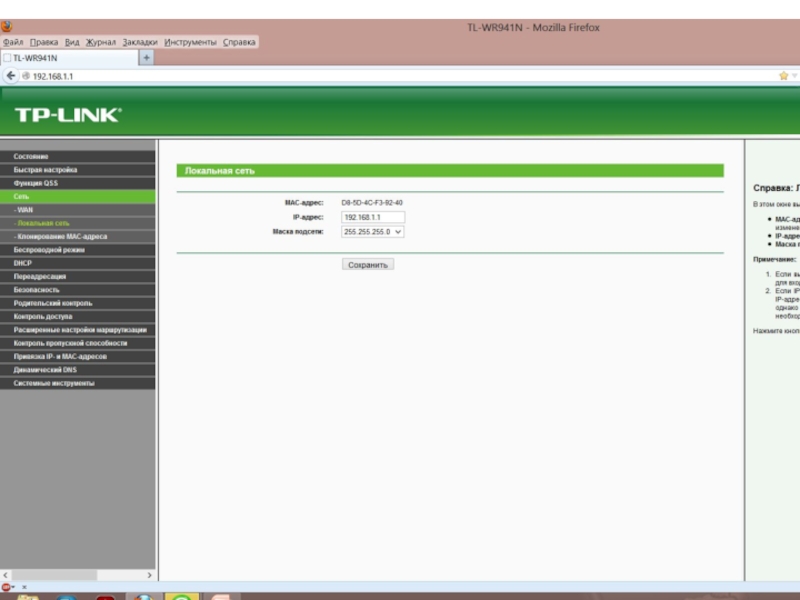
Task: Click the IP-адрес input field
Action: pos(373,217)
